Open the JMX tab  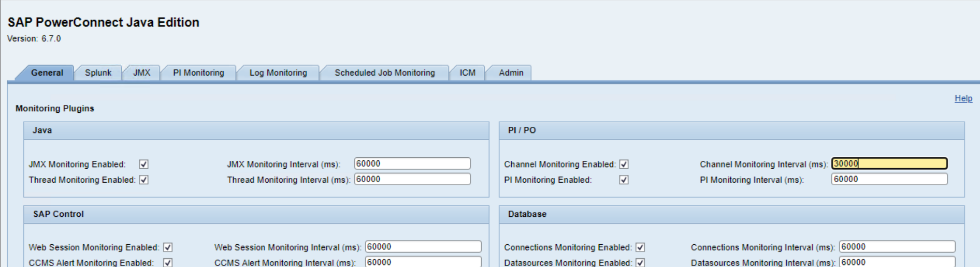[141, 73]
